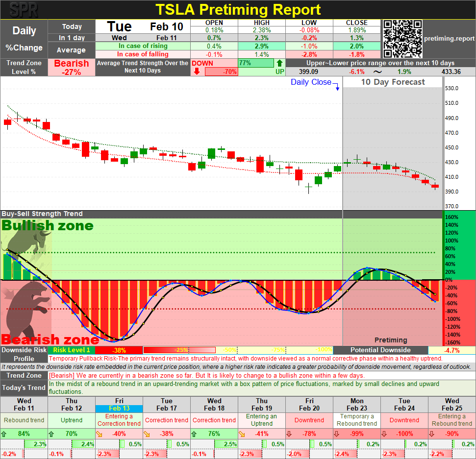Click the 'Tue Feb 10' date cell
The height and width of the screenshot is (459, 476).
coord(143,26)
